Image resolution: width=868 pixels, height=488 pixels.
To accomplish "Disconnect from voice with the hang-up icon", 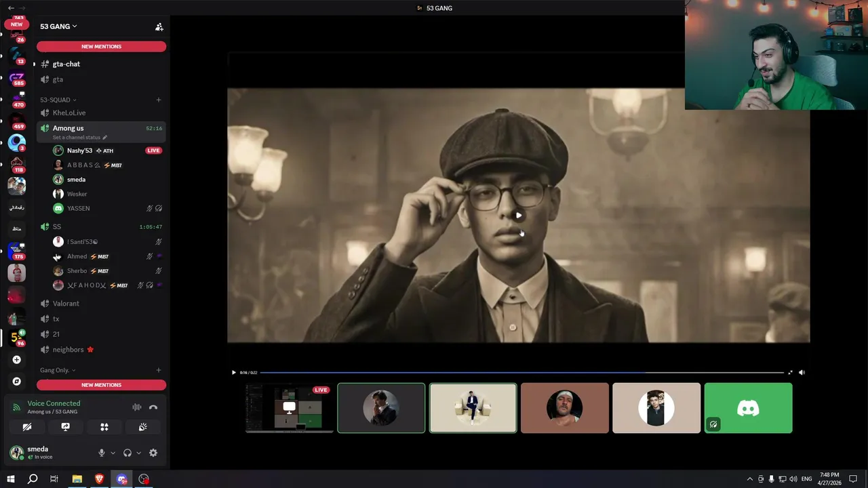I will tap(153, 407).
